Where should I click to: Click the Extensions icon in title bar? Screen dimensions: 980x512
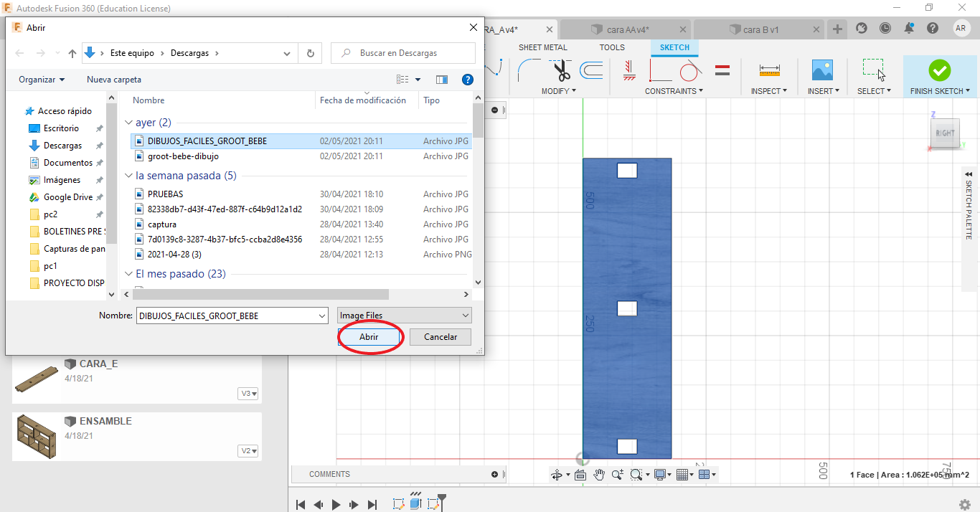pyautogui.click(x=862, y=29)
